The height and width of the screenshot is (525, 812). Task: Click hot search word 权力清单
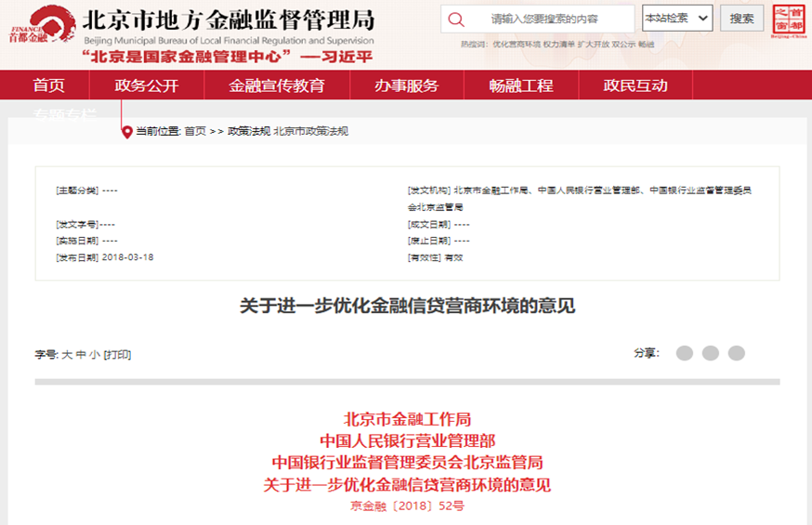click(x=558, y=45)
